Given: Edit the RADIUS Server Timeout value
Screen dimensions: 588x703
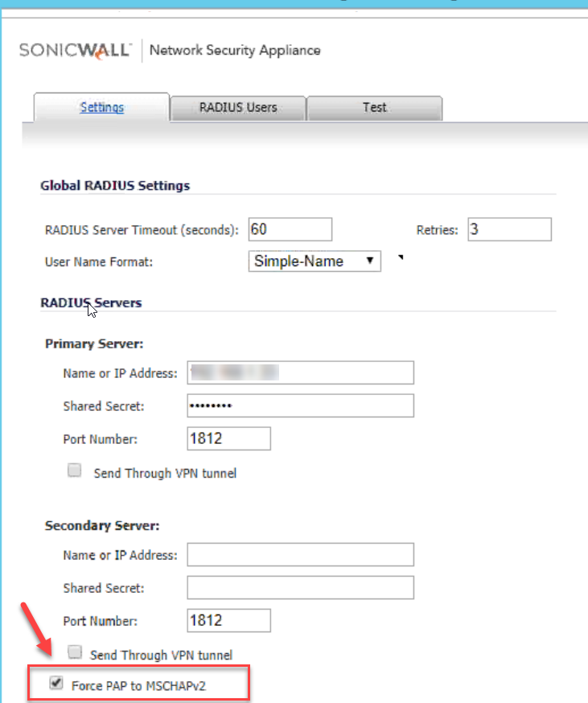Looking at the screenshot, I should (x=290, y=229).
